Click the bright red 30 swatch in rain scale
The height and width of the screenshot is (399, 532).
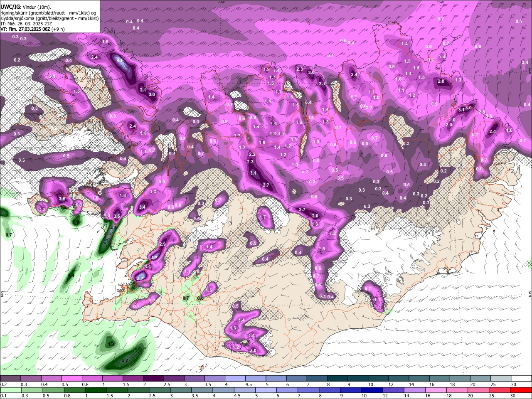click(x=521, y=390)
